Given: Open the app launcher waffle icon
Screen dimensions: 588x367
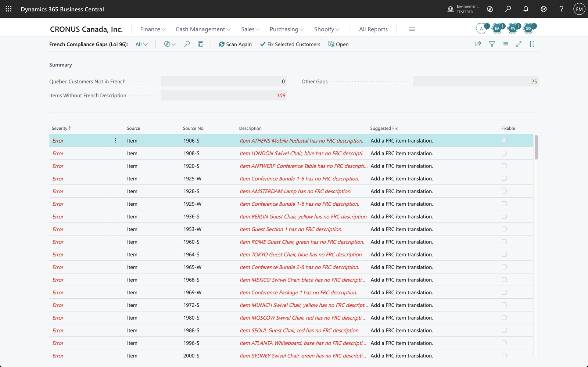Looking at the screenshot, I should tap(8, 9).
